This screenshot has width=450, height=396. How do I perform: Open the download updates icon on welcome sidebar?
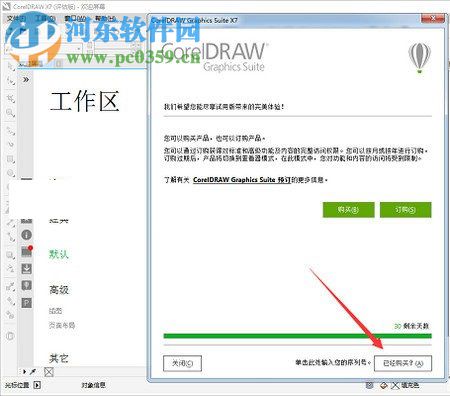27,269
